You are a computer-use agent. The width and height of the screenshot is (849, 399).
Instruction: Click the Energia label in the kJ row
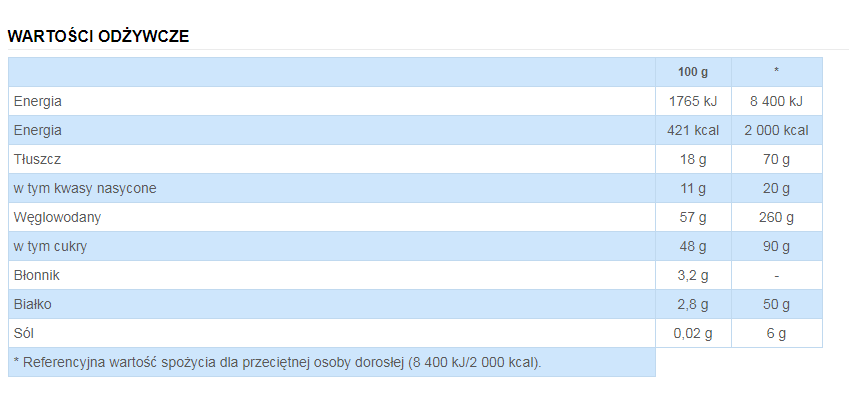(x=38, y=101)
